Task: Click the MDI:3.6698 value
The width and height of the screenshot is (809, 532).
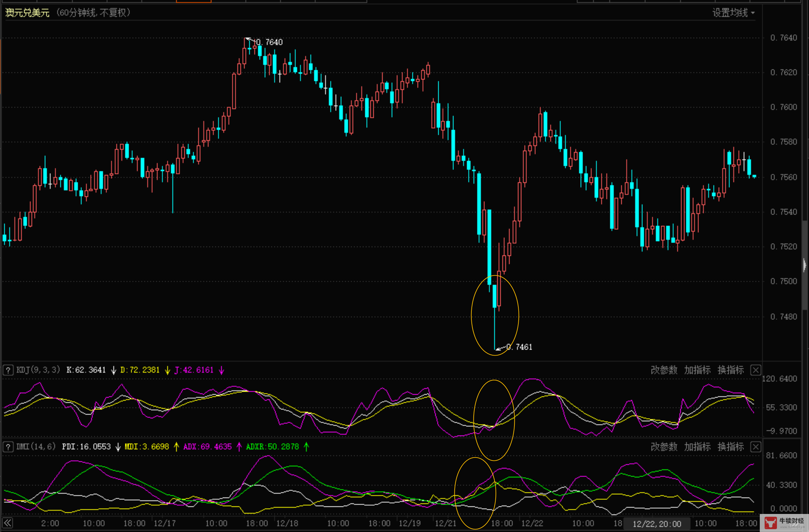Action: (147, 447)
